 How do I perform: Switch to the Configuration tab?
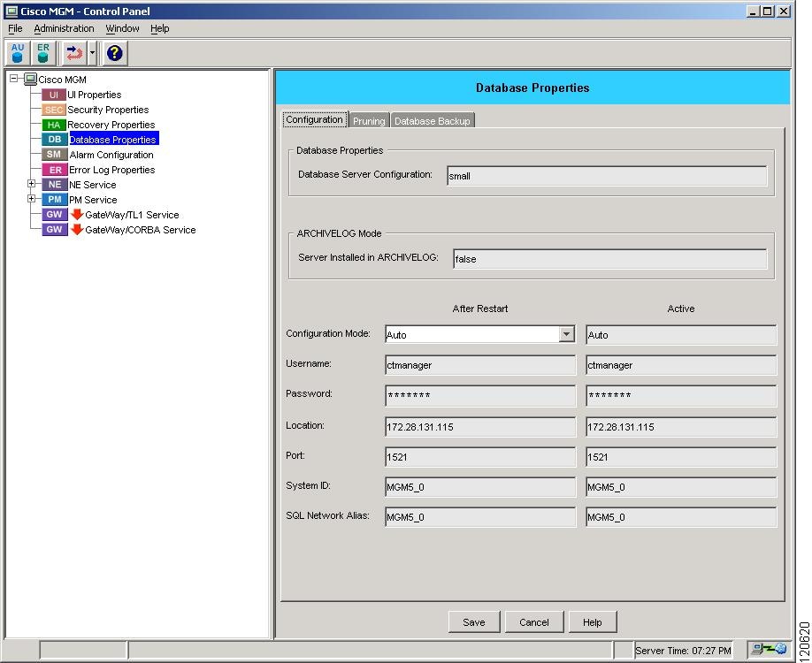point(314,119)
